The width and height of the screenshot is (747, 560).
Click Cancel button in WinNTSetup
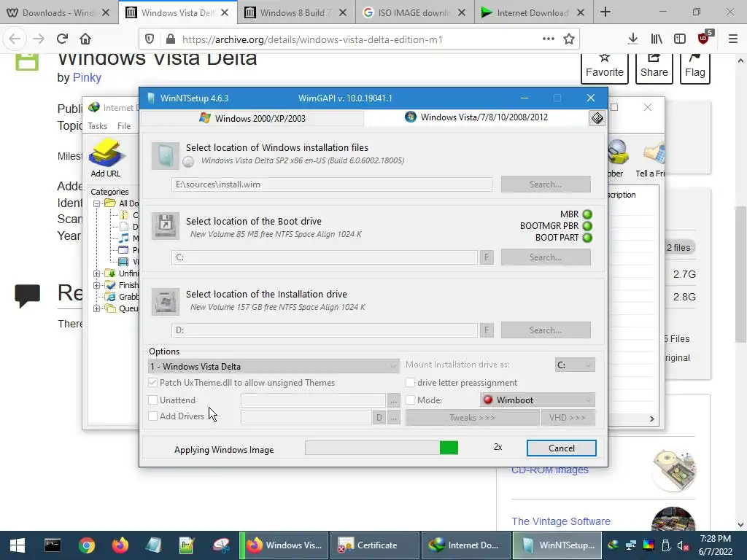pos(561,448)
